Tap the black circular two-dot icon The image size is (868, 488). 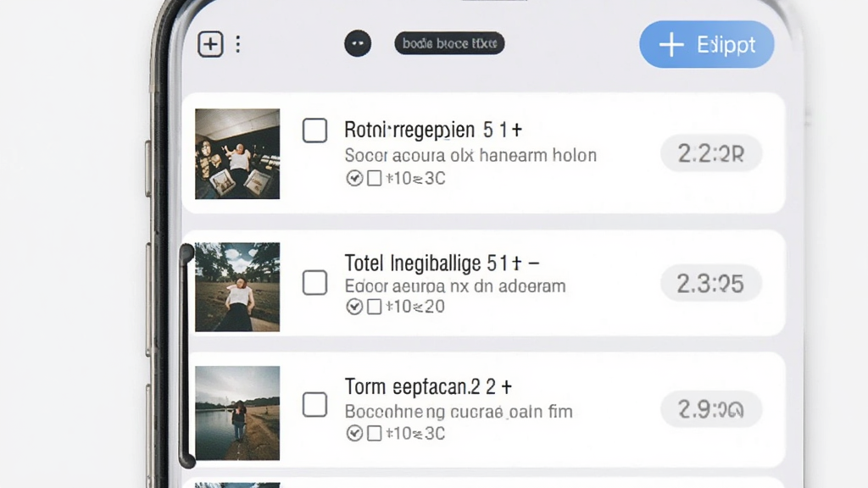[358, 43]
